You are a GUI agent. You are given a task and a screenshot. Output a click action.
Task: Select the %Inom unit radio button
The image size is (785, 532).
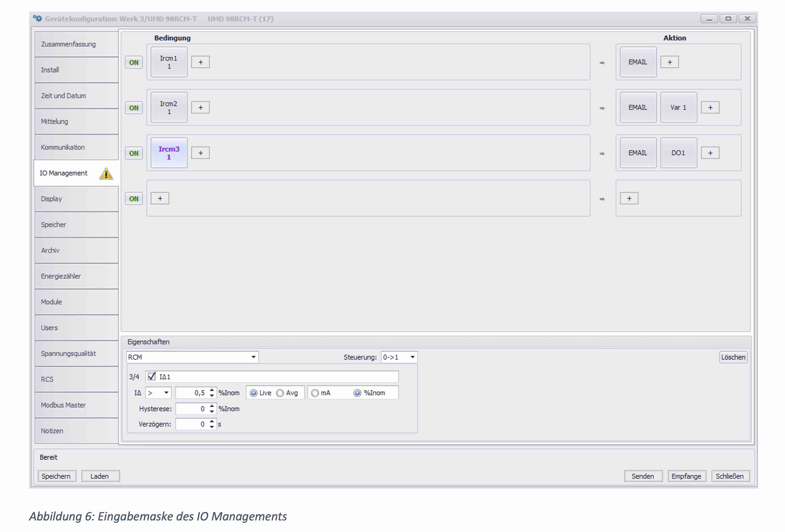pos(357,393)
